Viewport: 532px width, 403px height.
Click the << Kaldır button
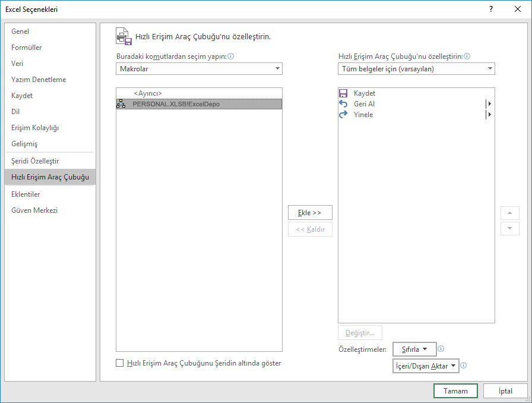310,229
